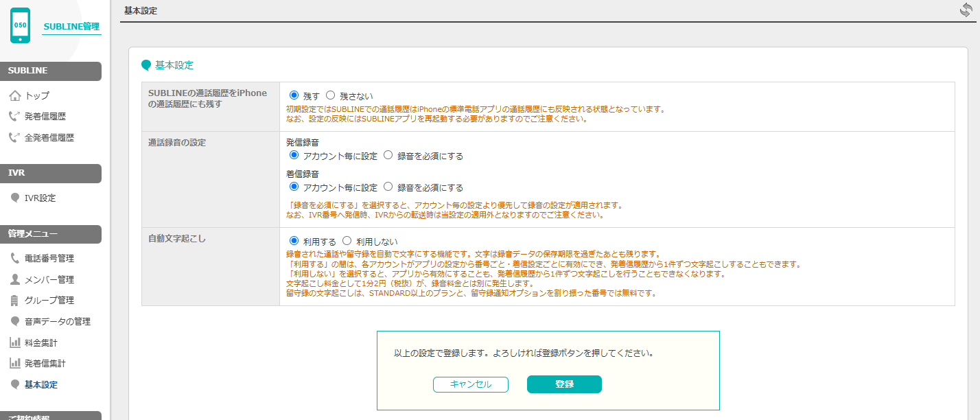Click the 発信録音 label
980x420 pixels.
[303, 143]
